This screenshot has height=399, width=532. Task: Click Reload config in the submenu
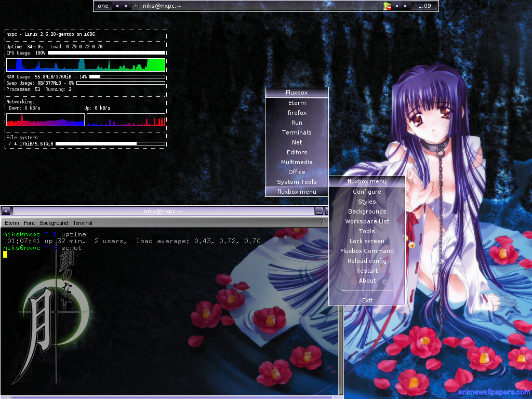367,261
